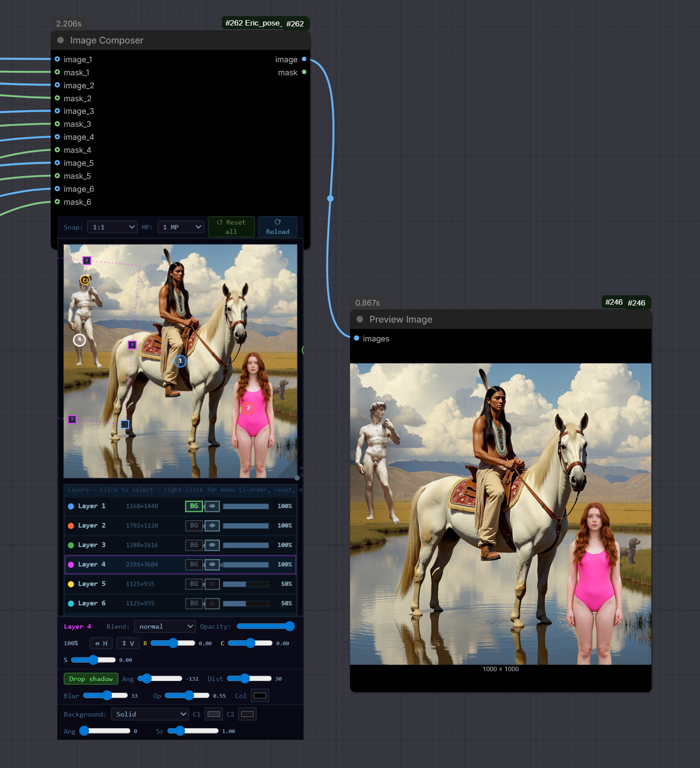
Task: Flip layer vertically with V button
Action: pyautogui.click(x=128, y=643)
